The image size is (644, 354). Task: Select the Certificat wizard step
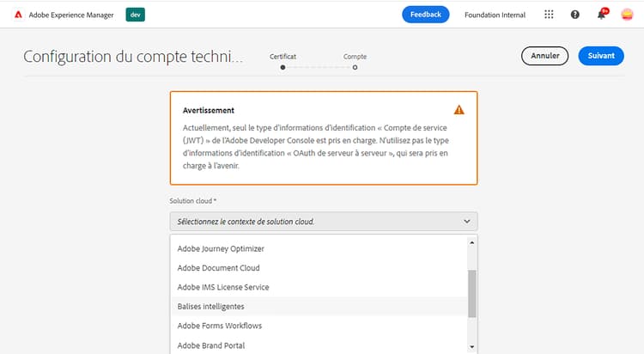283,62
